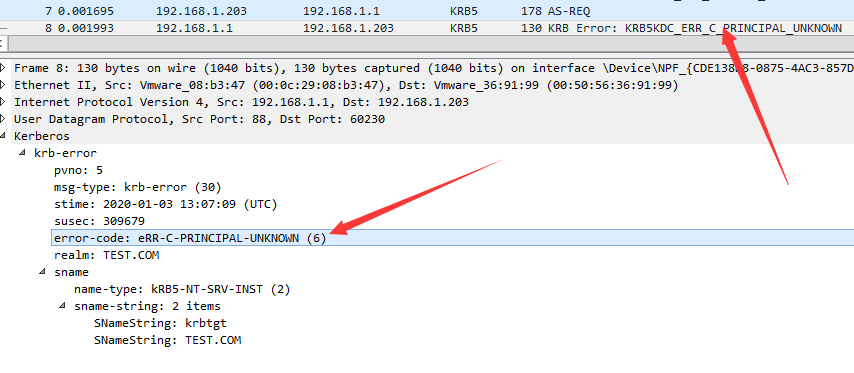Expand Internet Protocol Version 4 node
854x373 pixels.
tap(3, 102)
